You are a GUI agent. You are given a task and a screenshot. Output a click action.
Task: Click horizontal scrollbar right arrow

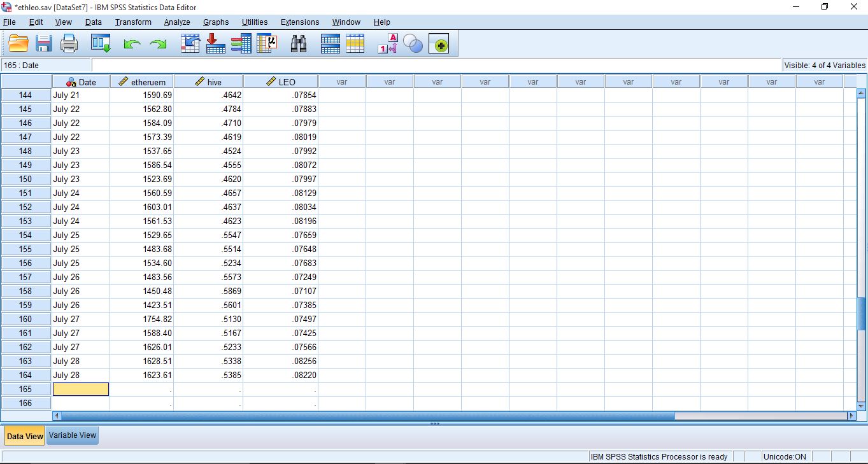point(851,416)
